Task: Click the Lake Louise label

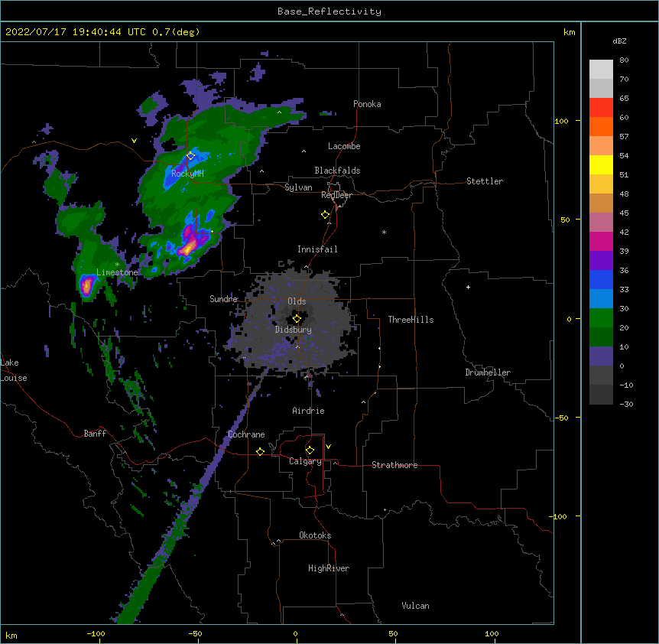Action: pyautogui.click(x=14, y=370)
